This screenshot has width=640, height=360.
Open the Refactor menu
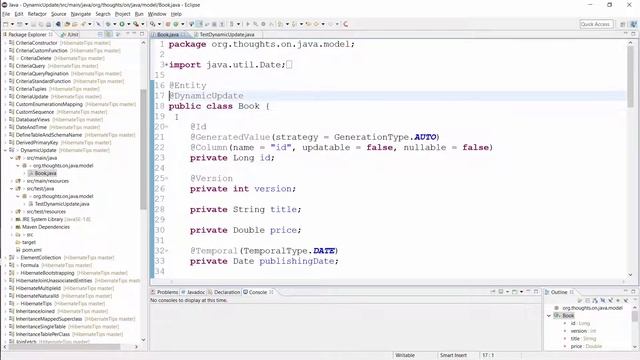pyautogui.click(x=37, y=14)
